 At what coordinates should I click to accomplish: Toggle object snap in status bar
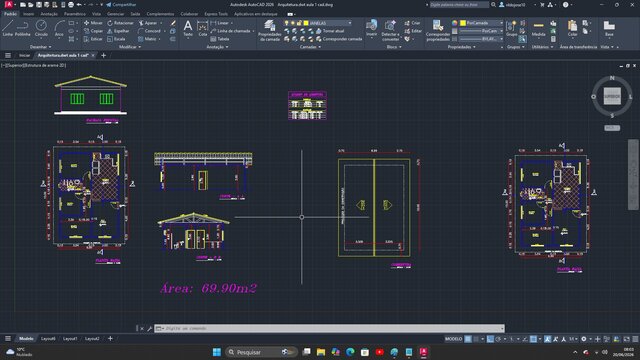click(533, 339)
